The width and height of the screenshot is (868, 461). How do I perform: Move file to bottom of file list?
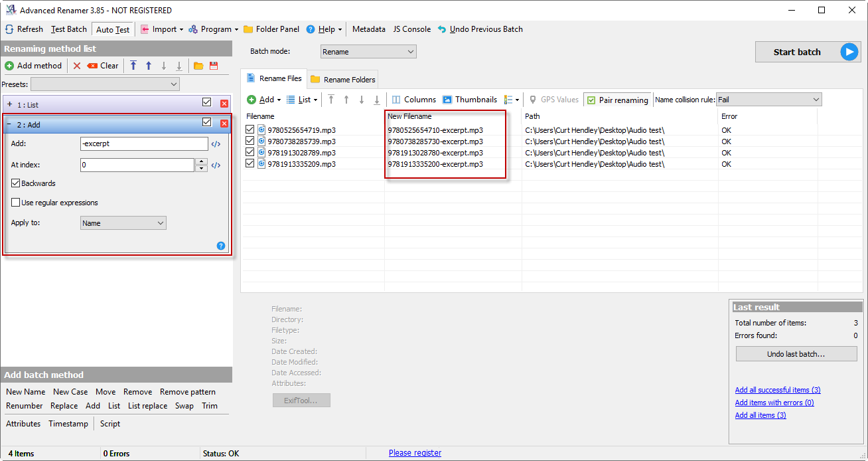tap(377, 100)
